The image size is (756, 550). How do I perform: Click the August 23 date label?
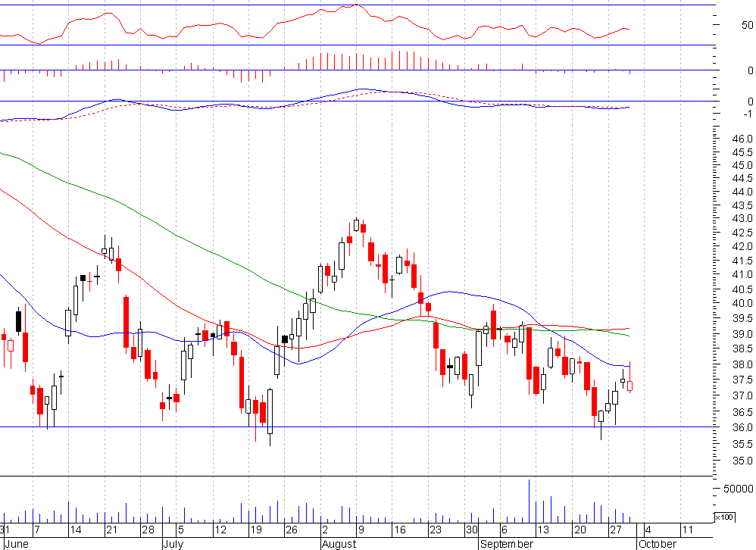pos(436,530)
